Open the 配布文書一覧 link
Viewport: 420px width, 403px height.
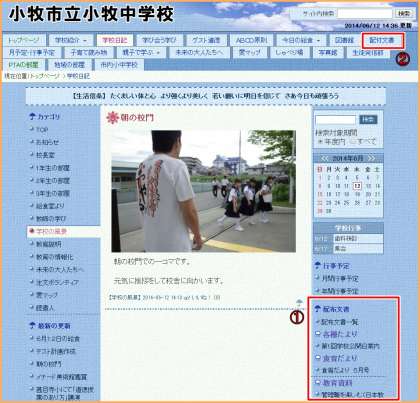pos(340,322)
